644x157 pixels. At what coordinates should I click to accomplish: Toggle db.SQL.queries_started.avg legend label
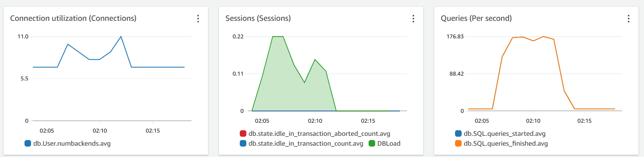coord(505,134)
